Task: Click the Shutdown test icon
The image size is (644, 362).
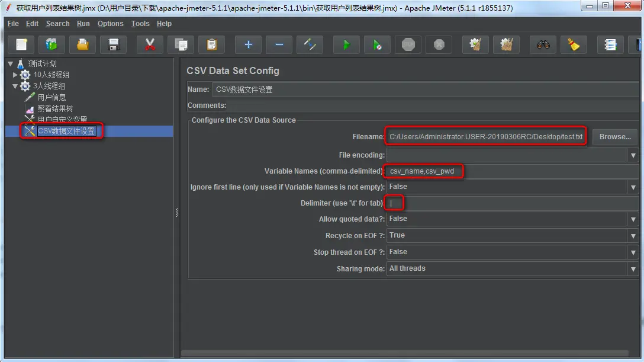Action: (x=439, y=44)
